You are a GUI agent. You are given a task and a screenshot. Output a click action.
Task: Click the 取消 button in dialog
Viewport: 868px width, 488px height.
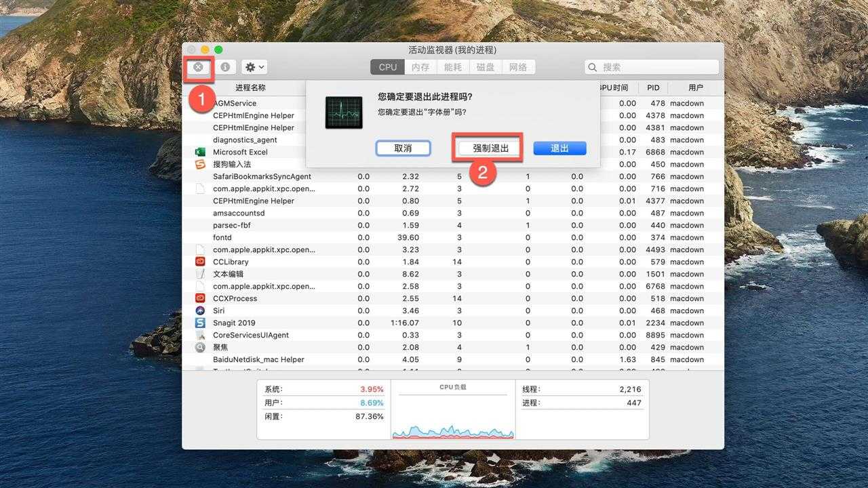point(403,148)
